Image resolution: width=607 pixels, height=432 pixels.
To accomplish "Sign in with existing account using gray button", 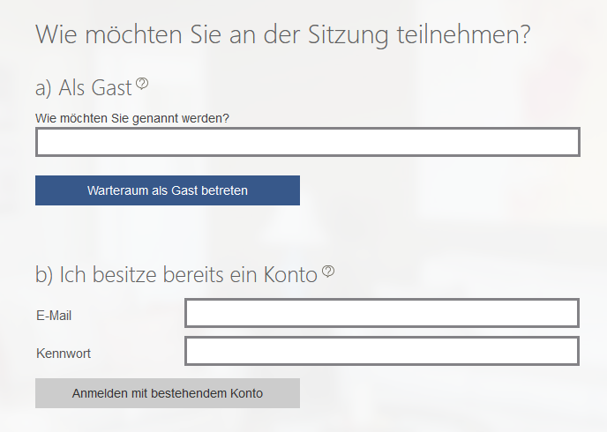I will coord(167,393).
